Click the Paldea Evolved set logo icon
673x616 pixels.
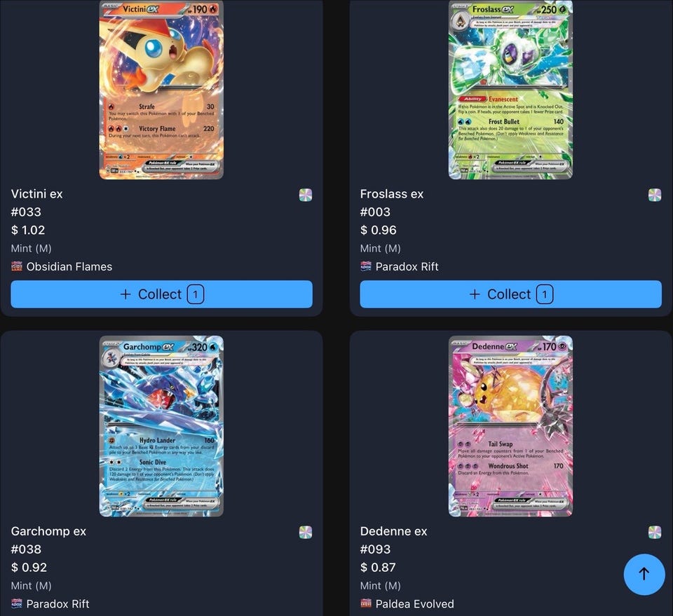click(366, 603)
